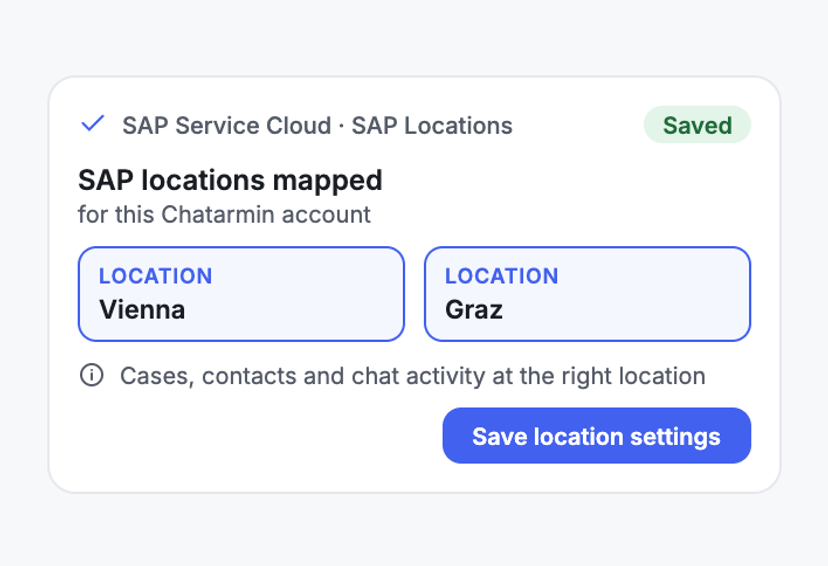Click the 'SAP Service Cloud · SAP Locations' text
The height and width of the screenshot is (566, 828).
[x=317, y=126]
